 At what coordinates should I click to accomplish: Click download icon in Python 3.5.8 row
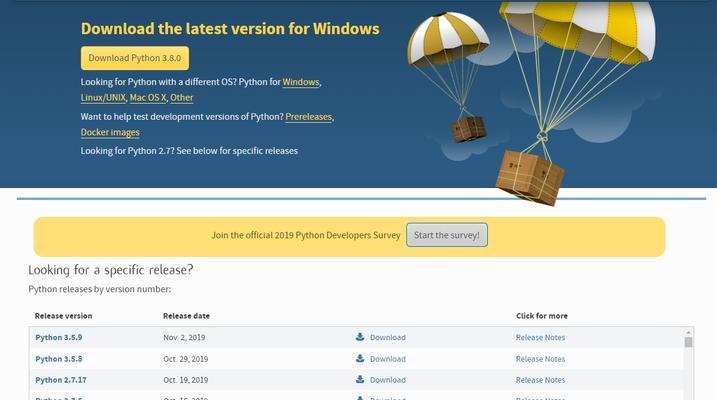click(x=360, y=358)
